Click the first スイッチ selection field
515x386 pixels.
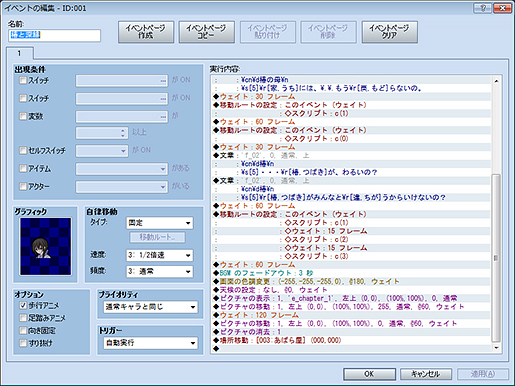click(121, 81)
